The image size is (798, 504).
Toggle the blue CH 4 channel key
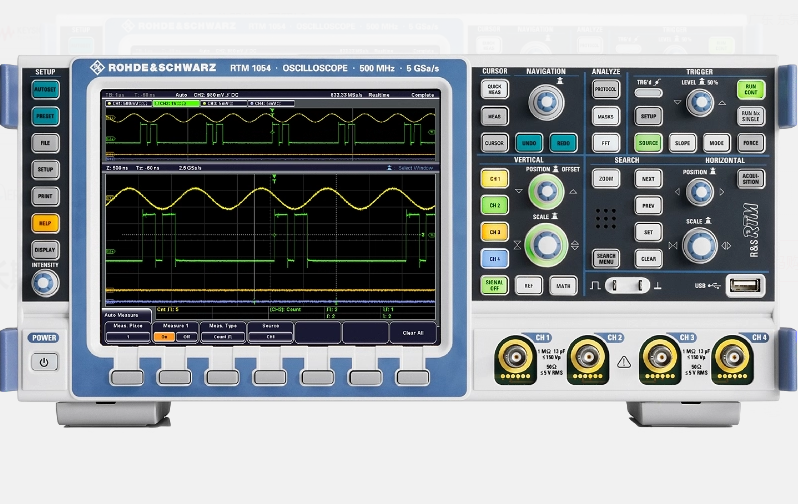[x=494, y=259]
